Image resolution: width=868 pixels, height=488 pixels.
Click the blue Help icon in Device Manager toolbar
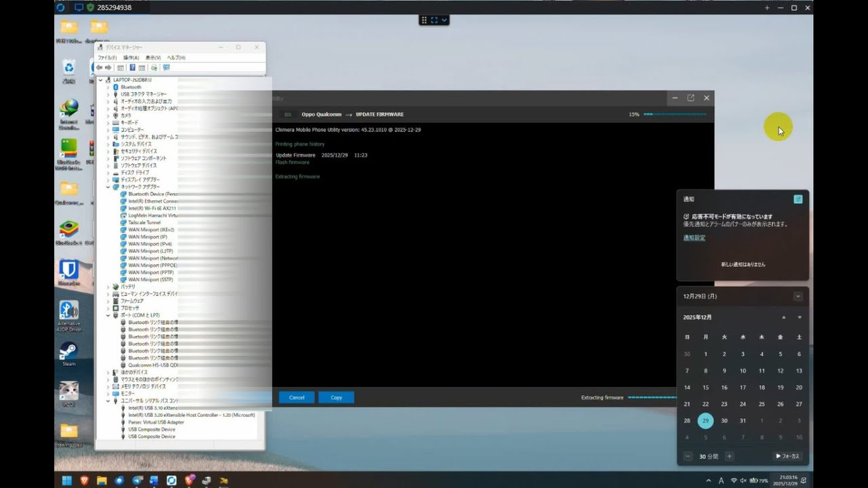(x=132, y=68)
